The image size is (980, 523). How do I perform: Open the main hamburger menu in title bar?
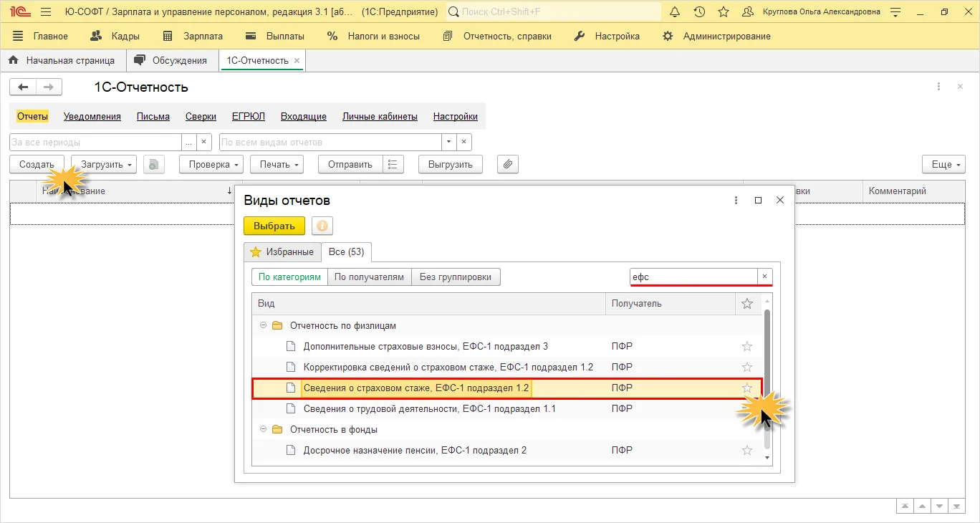pyautogui.click(x=46, y=12)
